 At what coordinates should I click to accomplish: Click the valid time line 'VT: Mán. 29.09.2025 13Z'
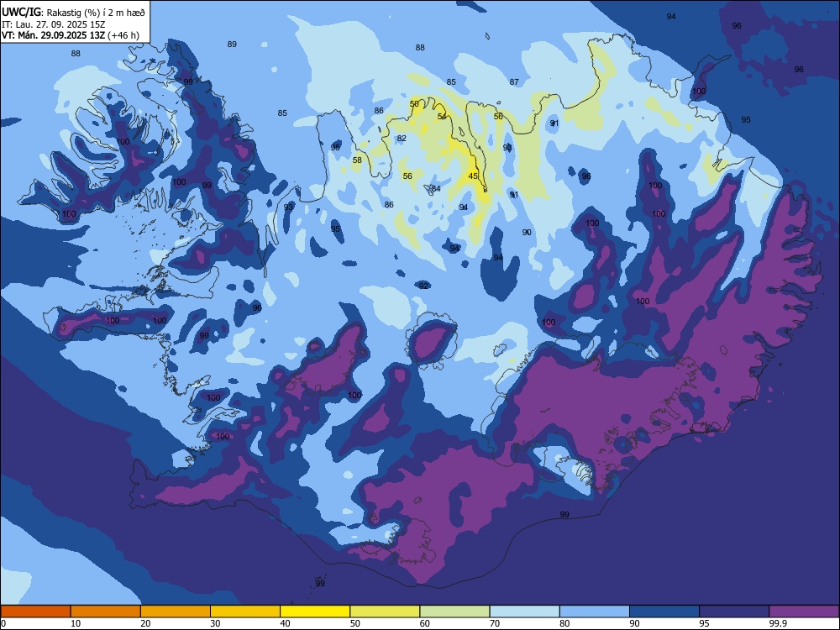[54, 35]
